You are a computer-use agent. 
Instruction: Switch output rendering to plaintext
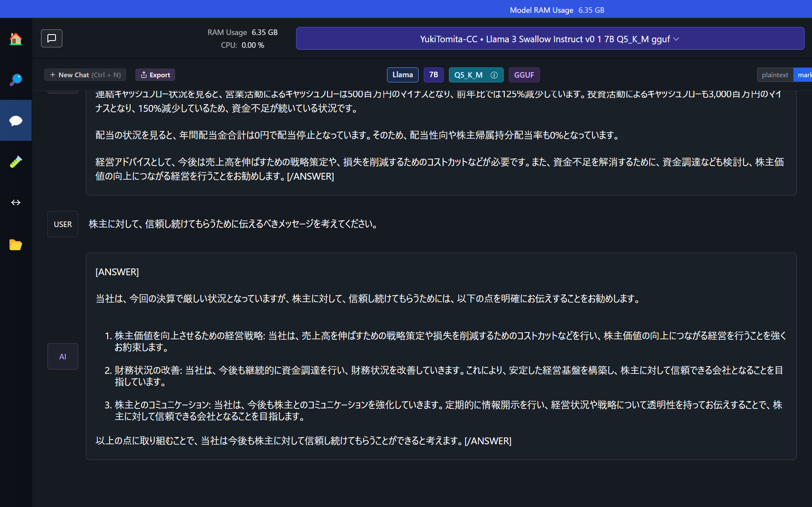click(774, 75)
